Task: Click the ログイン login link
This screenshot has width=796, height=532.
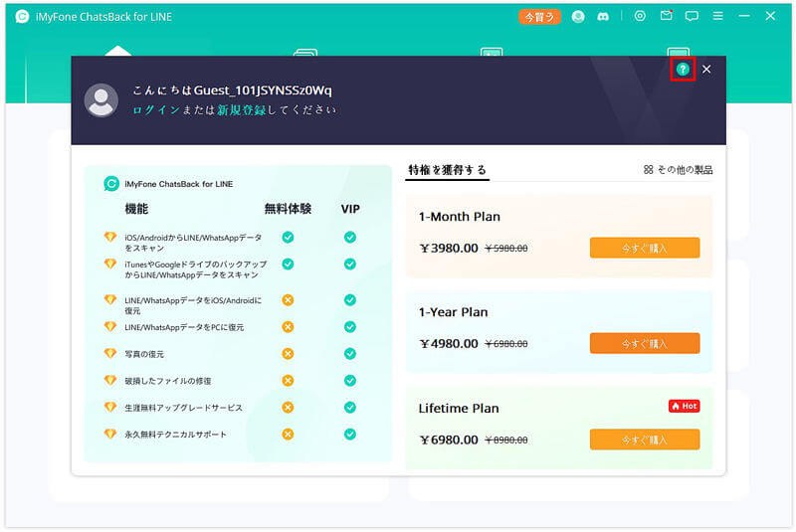Action: coord(156,110)
